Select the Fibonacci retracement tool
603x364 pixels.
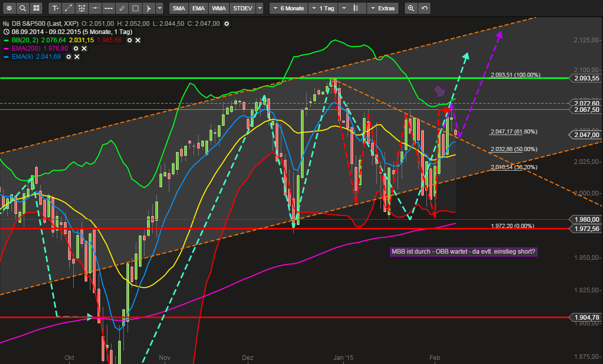coord(82,8)
